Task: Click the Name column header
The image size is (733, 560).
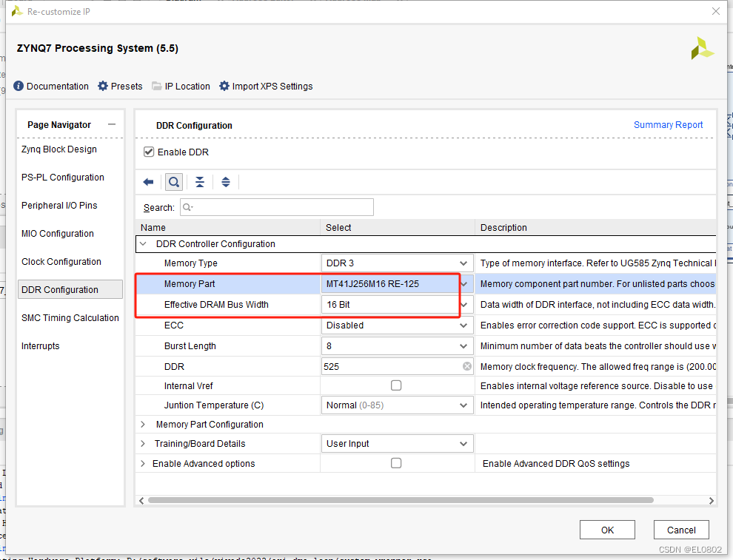Action: (x=153, y=227)
